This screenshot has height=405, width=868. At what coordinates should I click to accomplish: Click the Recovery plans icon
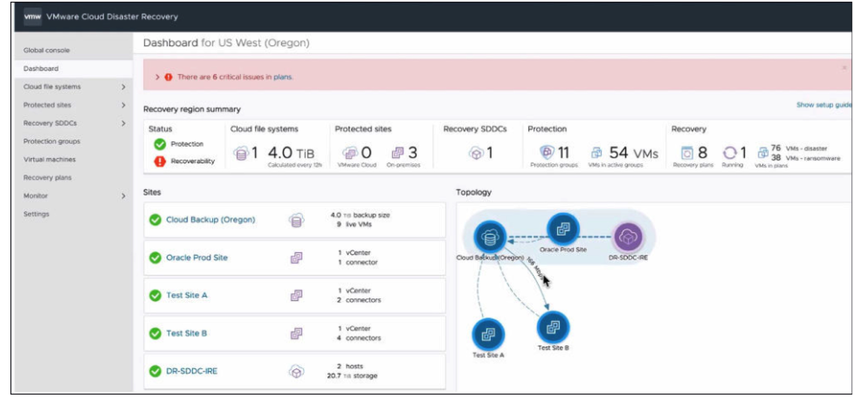(687, 153)
